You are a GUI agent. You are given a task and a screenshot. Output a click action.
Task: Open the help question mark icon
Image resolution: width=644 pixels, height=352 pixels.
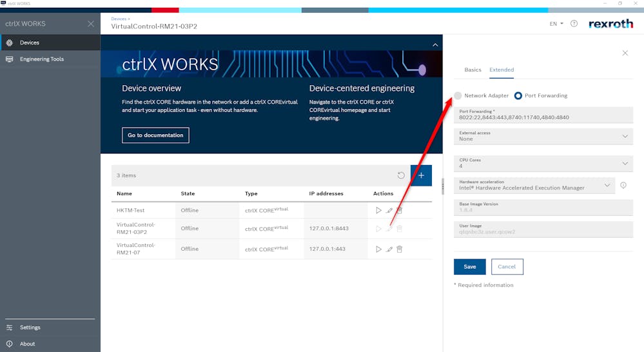pyautogui.click(x=574, y=24)
